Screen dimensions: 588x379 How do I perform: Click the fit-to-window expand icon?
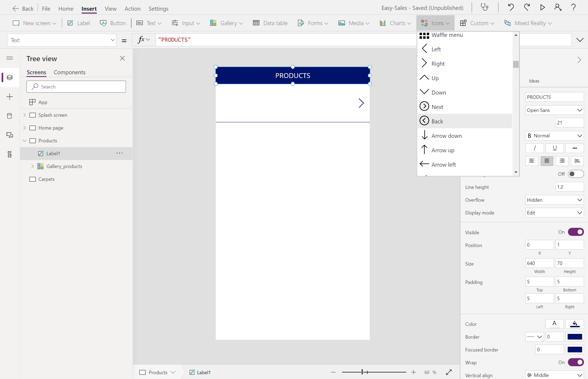pyautogui.click(x=449, y=372)
